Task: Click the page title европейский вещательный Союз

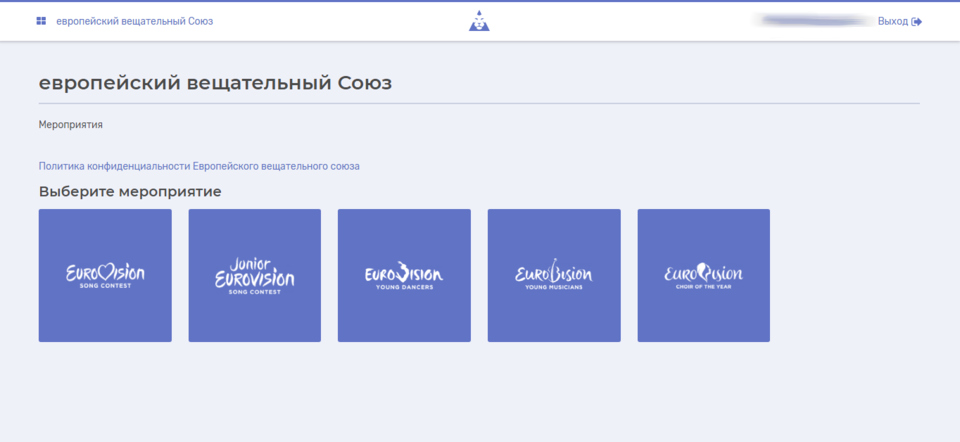Action: [x=215, y=83]
